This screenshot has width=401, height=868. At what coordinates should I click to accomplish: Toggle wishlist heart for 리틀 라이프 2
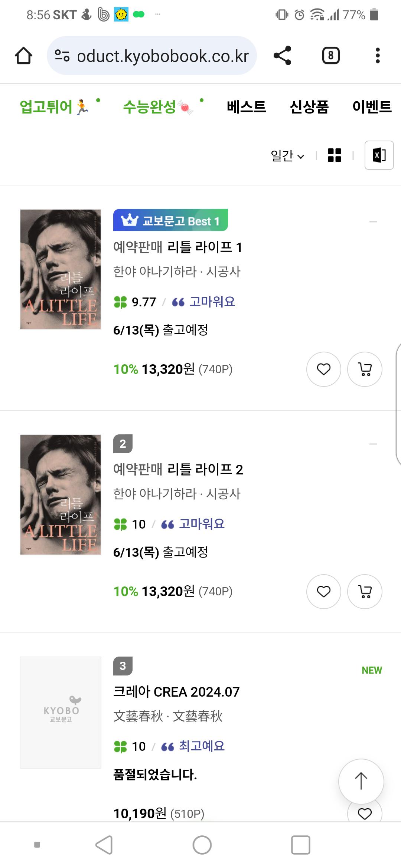(323, 591)
